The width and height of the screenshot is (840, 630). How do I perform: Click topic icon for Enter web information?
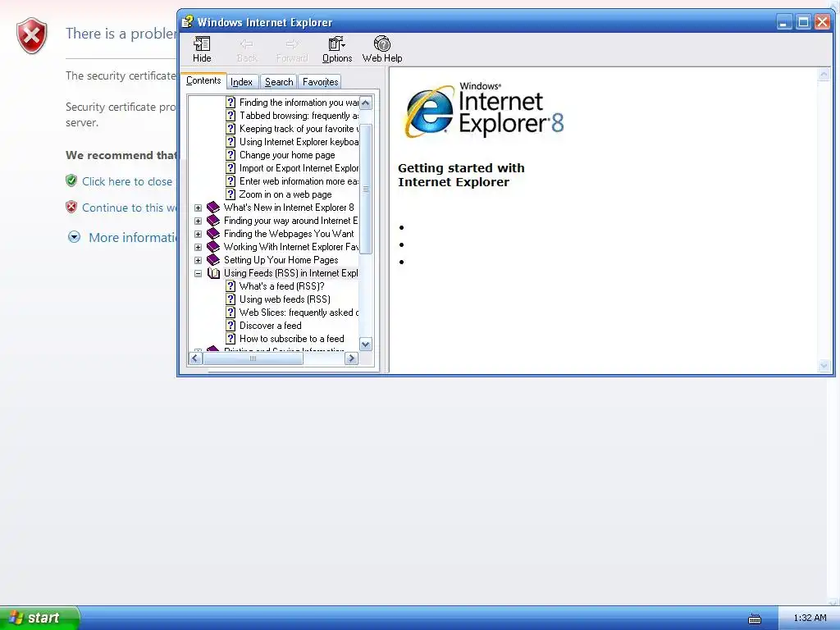pos(231,181)
